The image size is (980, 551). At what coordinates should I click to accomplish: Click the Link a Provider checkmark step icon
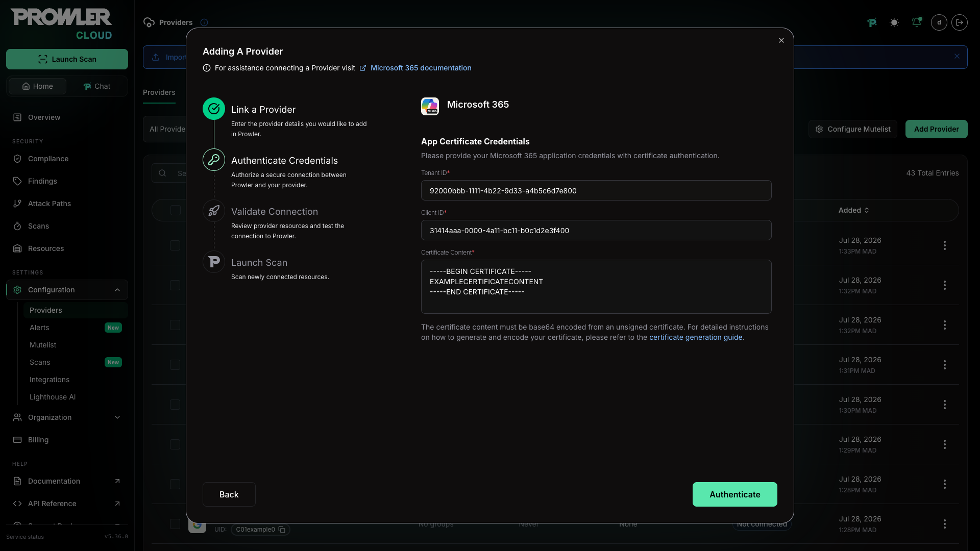[x=214, y=109]
